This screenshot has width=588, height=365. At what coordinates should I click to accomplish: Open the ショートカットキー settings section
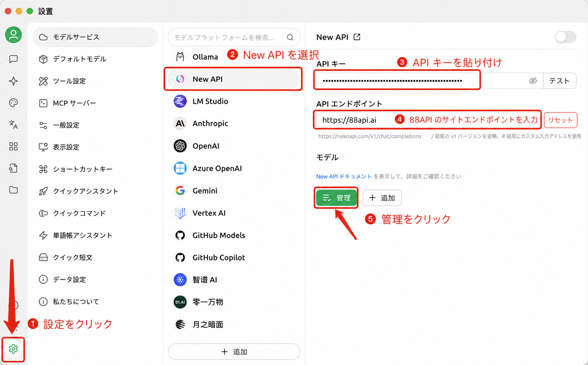[95, 169]
